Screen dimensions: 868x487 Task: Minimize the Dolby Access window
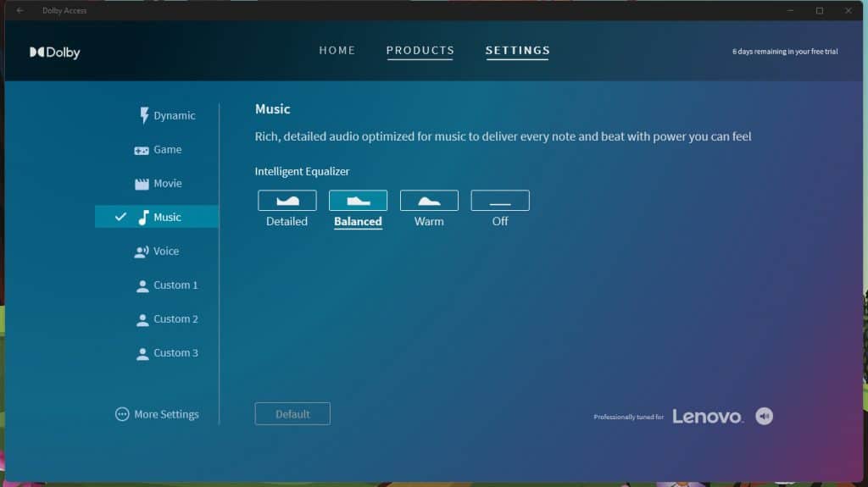click(791, 10)
